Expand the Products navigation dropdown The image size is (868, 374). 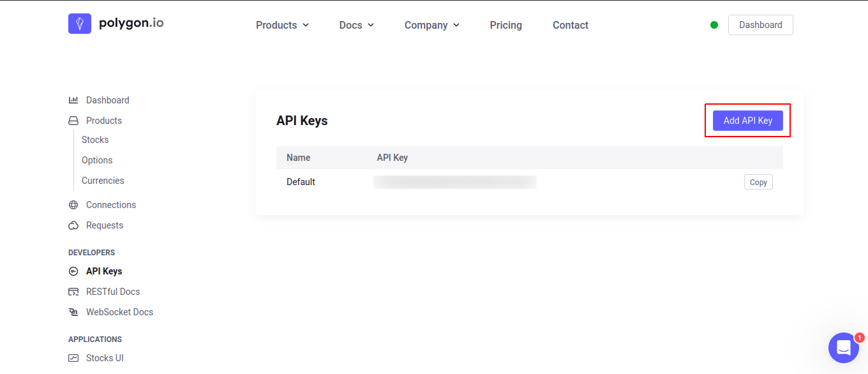[282, 25]
